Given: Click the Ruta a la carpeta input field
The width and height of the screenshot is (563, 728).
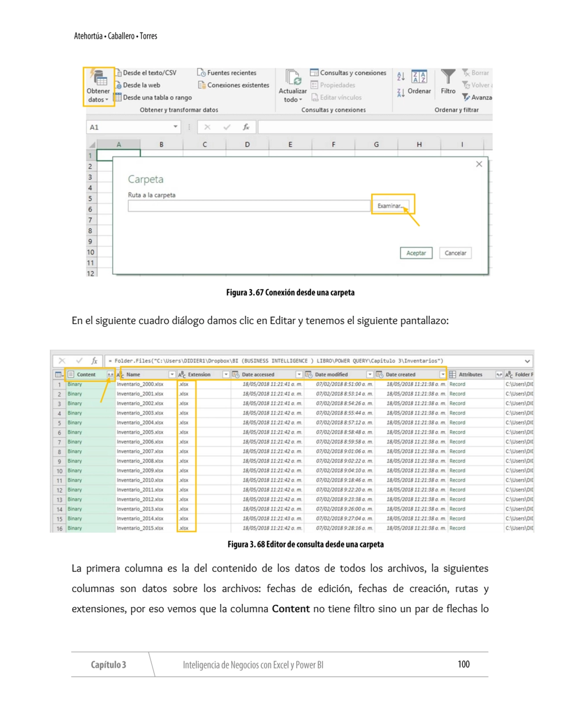Looking at the screenshot, I should 249,206.
